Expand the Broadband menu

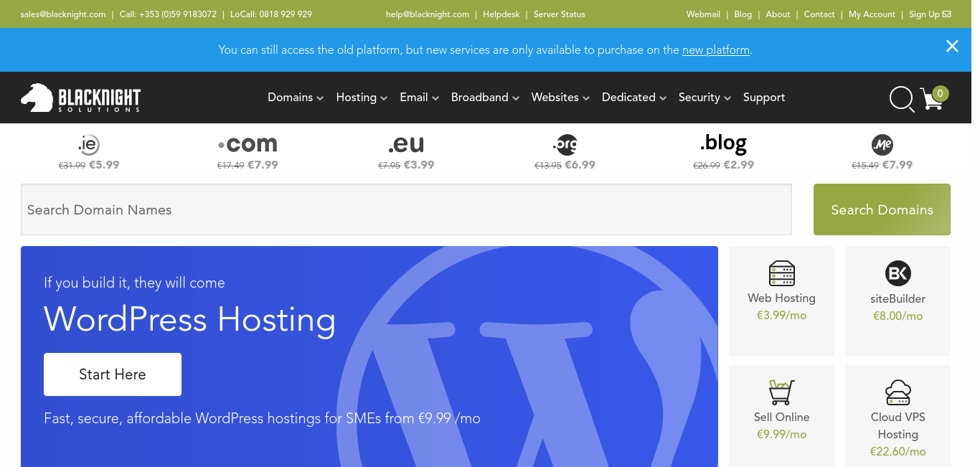coord(485,98)
